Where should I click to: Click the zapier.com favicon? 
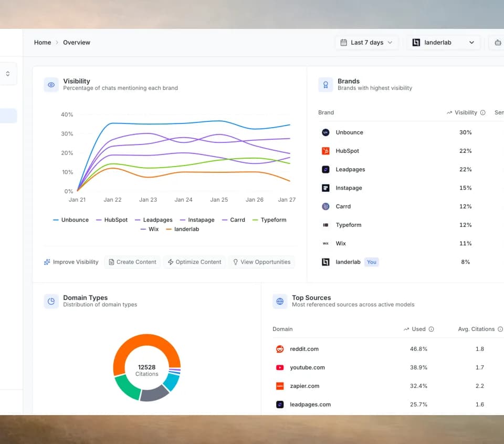[x=280, y=386]
